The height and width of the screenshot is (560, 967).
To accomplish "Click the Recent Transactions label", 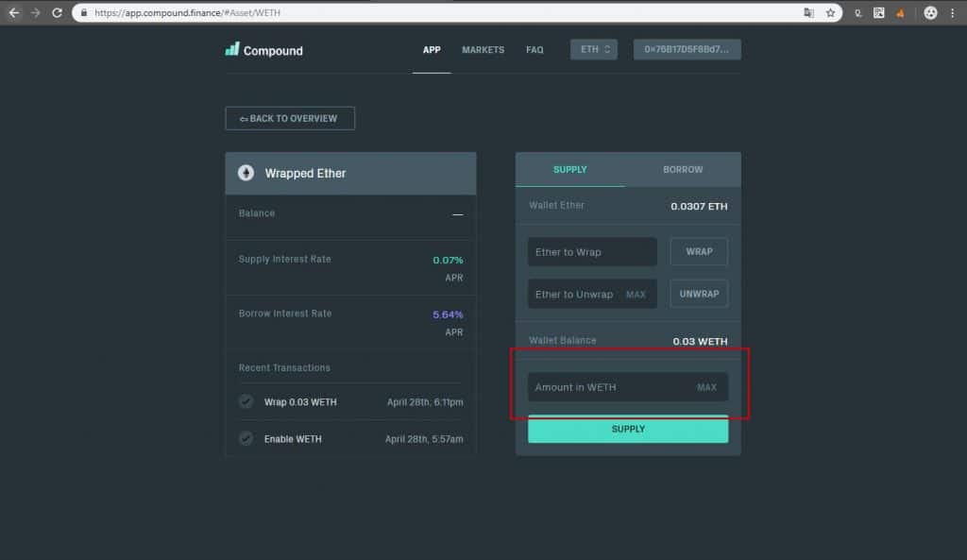I will 284,367.
